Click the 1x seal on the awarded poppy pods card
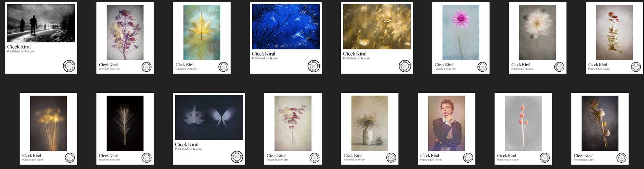Image resolution: width=644 pixels, height=169 pixels. [622, 158]
